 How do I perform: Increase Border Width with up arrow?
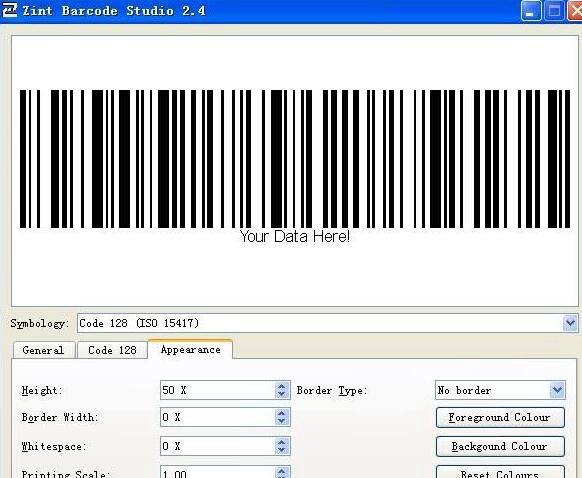(282, 413)
